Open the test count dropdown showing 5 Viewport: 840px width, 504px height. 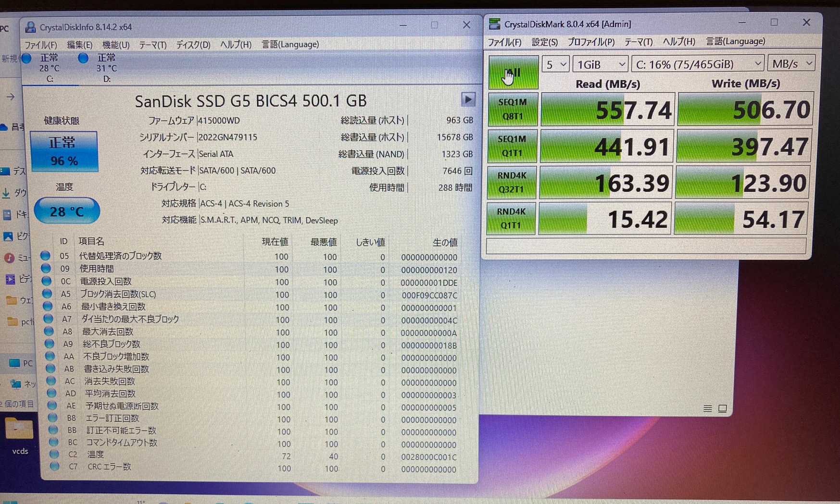pyautogui.click(x=555, y=64)
